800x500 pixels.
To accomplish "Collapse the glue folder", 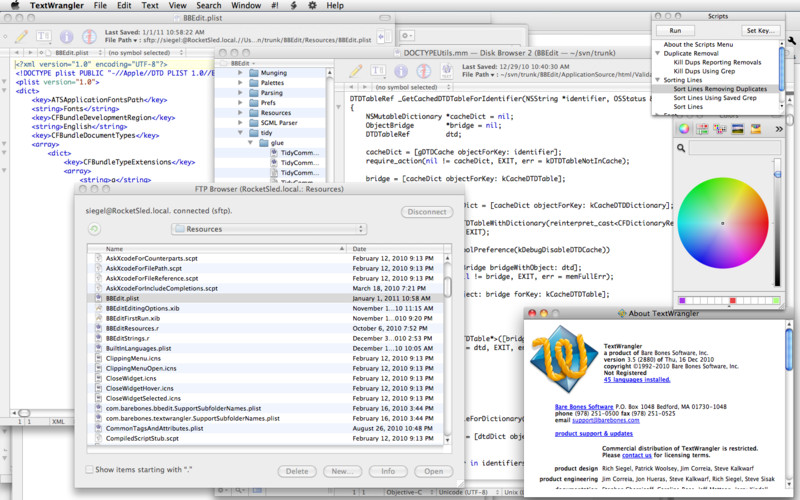I will tap(250, 143).
